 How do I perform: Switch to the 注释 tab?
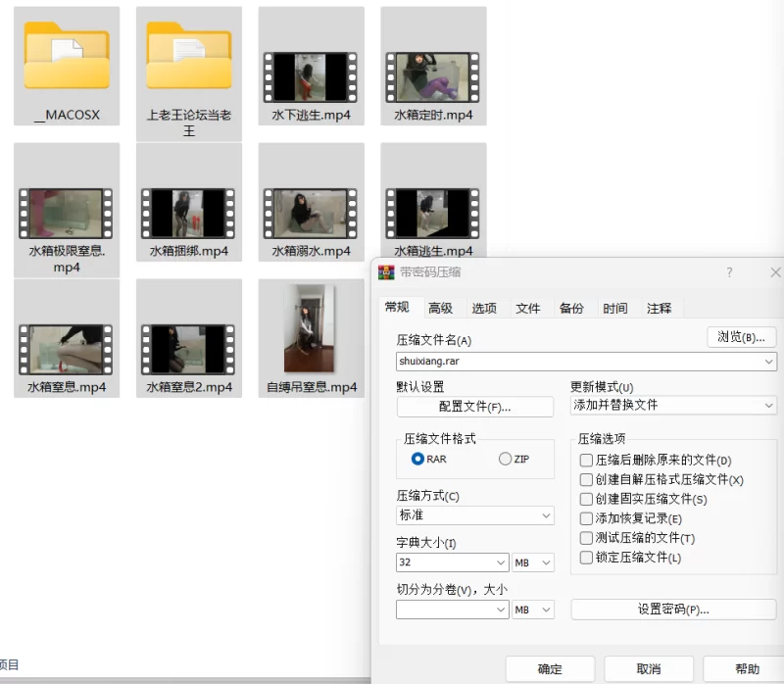point(659,308)
